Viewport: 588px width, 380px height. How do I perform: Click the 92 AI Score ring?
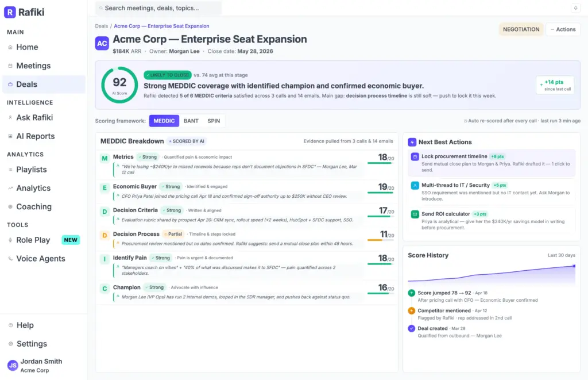pyautogui.click(x=119, y=85)
